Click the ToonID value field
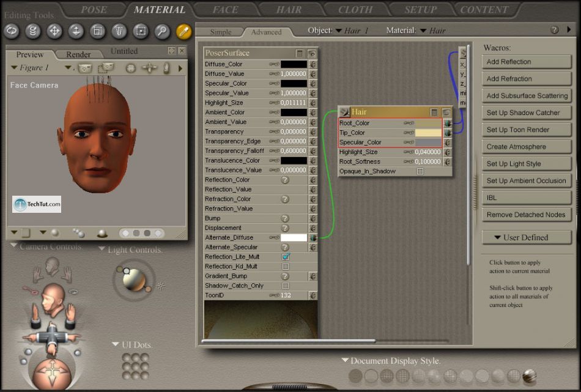This screenshot has height=392, width=581. [x=286, y=295]
